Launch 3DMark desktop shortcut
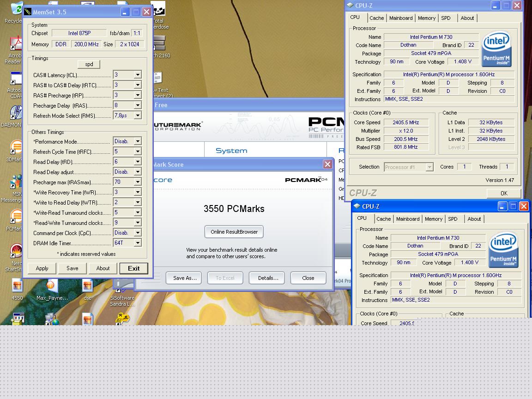532x399 pixels. click(16, 147)
